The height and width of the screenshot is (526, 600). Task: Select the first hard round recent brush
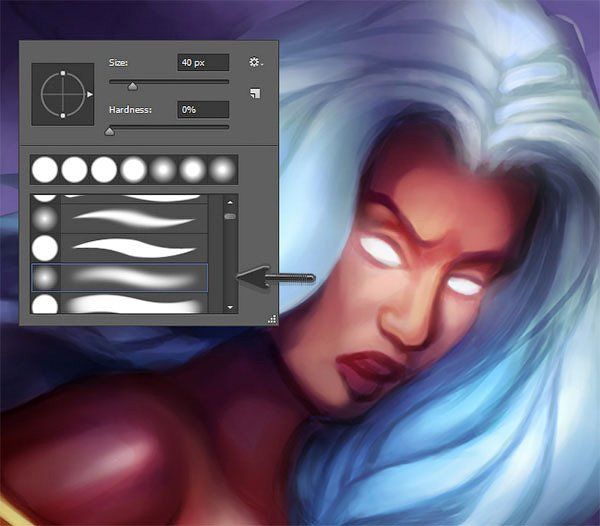click(x=45, y=169)
